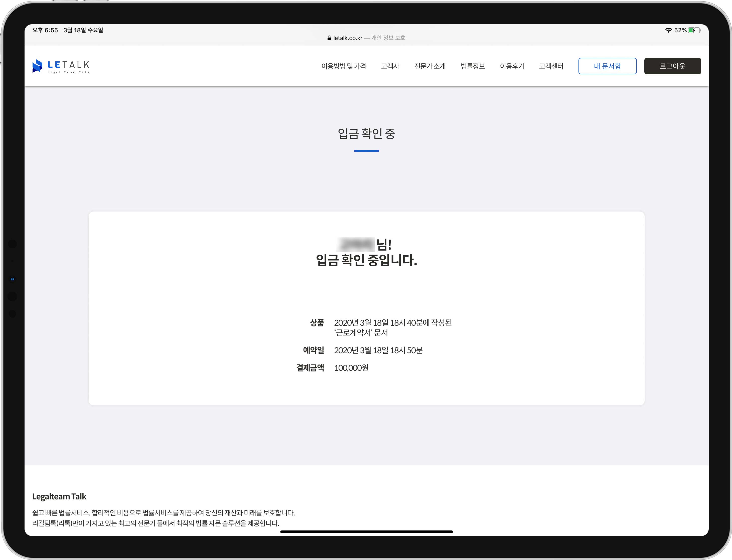
Task: Open 이용방법 및 가격 menu
Action: [344, 66]
